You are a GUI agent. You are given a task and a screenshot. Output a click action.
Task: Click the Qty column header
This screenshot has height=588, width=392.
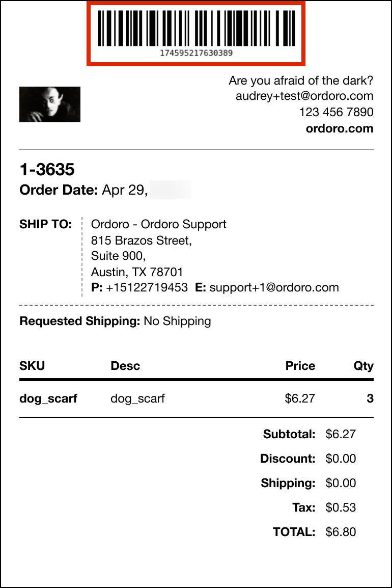click(x=363, y=366)
